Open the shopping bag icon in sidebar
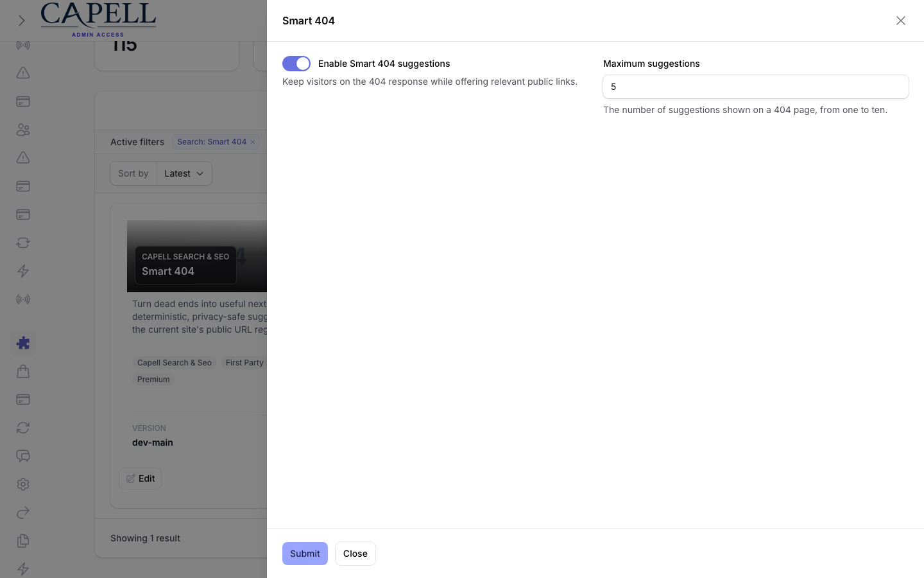 click(23, 371)
